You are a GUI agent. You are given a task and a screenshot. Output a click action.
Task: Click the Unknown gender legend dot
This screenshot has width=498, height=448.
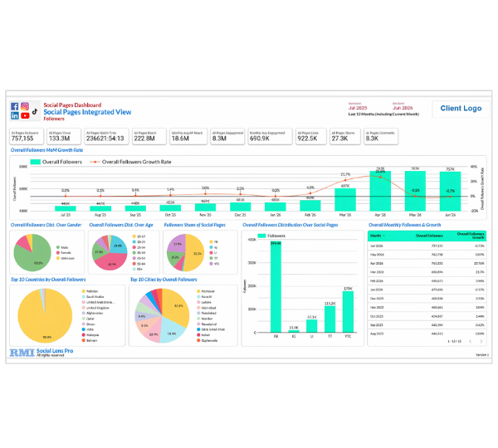(58, 258)
